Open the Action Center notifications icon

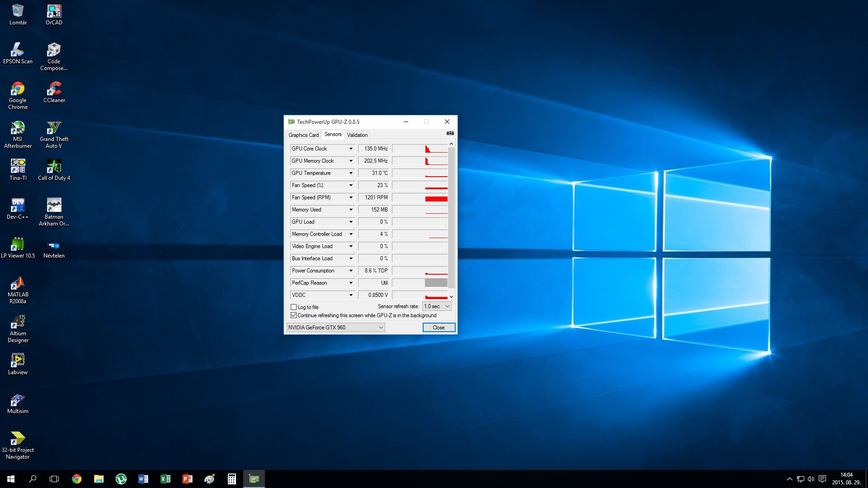click(822, 479)
